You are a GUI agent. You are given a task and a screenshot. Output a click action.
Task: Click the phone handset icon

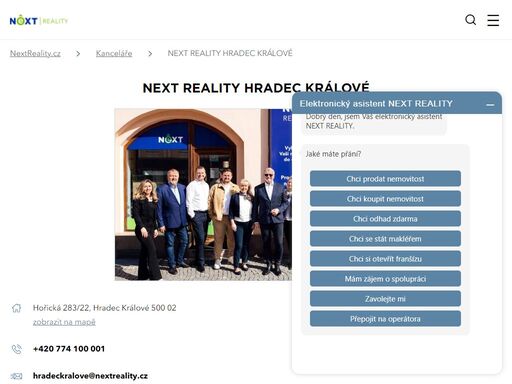pyautogui.click(x=17, y=349)
